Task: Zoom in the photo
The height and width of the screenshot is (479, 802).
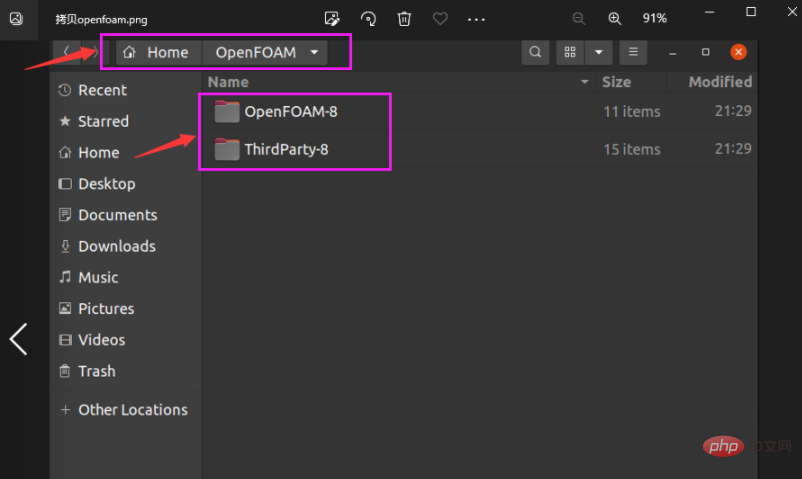Action: (614, 19)
